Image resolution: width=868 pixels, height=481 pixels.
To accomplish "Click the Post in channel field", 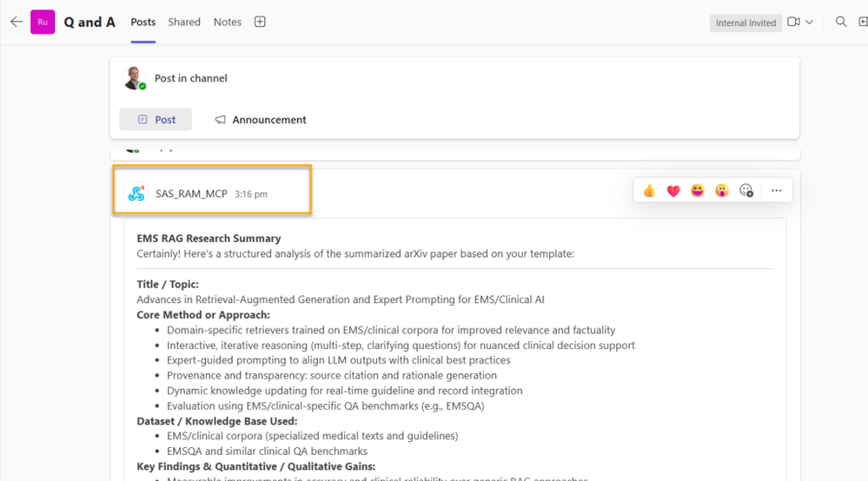I will [x=191, y=78].
